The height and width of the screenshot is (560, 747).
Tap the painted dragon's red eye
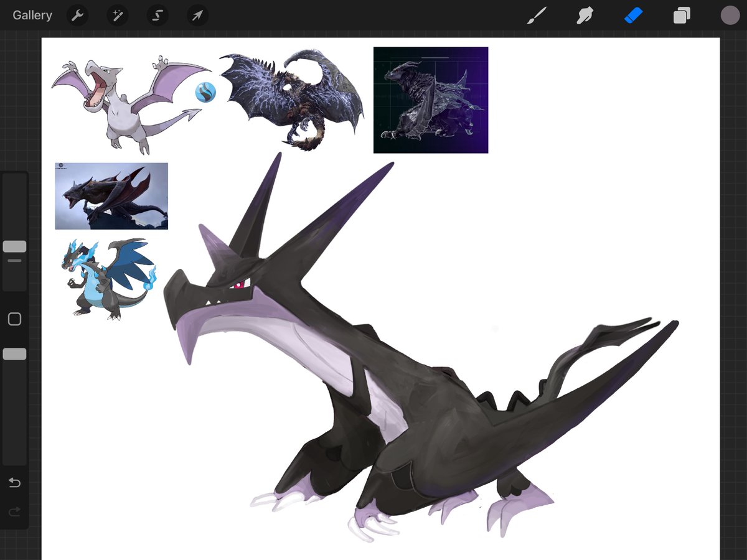tap(239, 284)
